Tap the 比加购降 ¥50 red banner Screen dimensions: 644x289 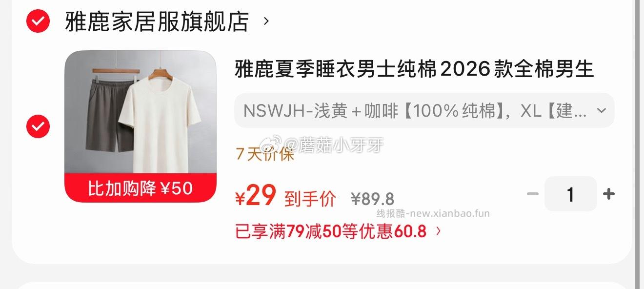pos(141,187)
